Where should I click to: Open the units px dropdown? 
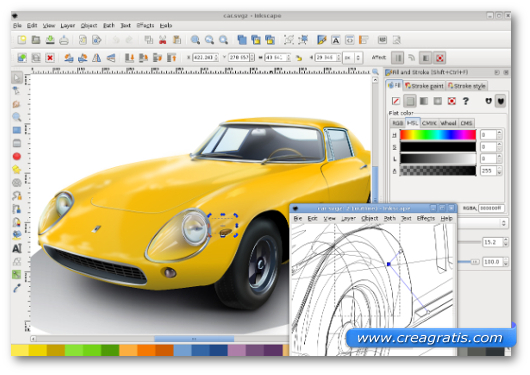(x=353, y=58)
